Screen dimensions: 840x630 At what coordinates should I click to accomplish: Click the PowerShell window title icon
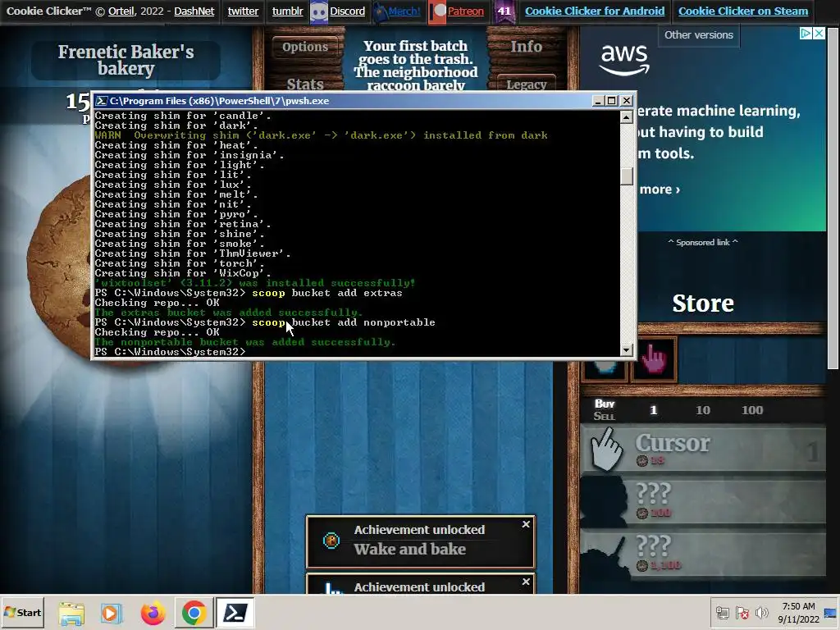[101, 101]
